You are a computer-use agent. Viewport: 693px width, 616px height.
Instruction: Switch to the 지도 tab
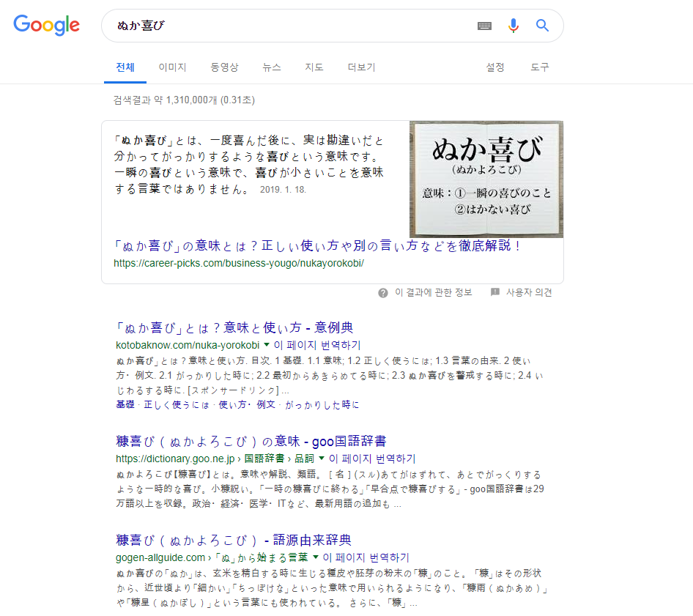314,67
